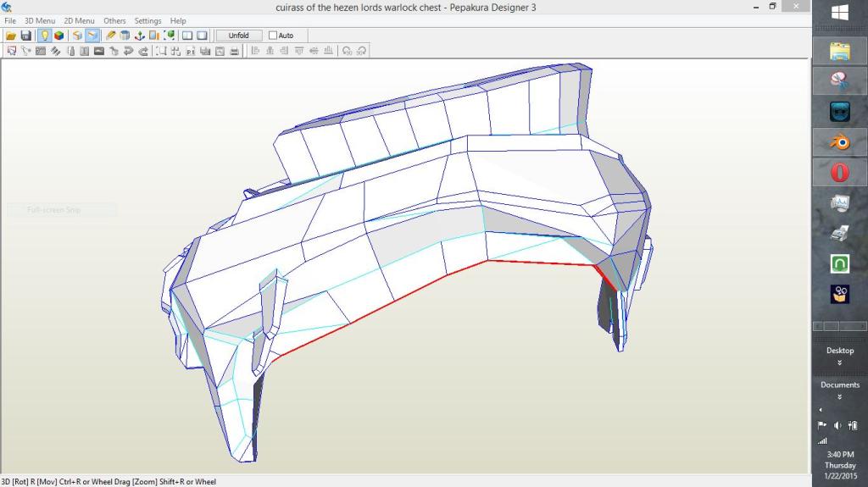Open File Explorer from the taskbar
868x487 pixels.
click(x=840, y=52)
